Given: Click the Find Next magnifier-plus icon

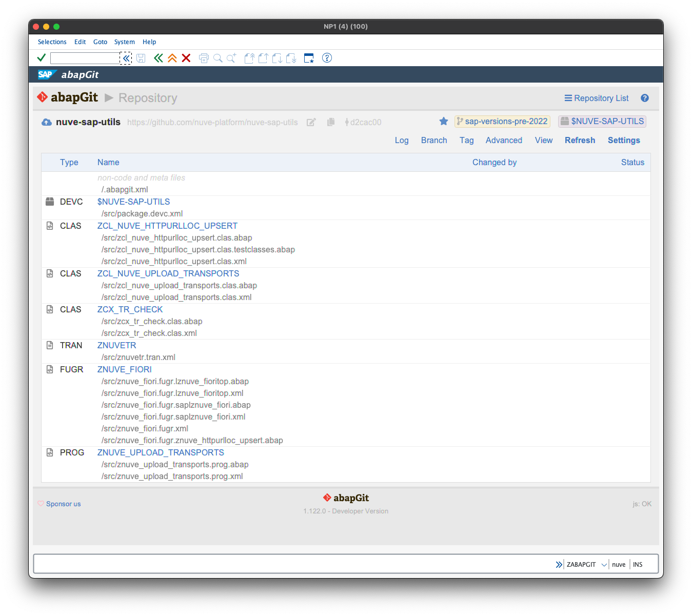Looking at the screenshot, I should pos(232,58).
